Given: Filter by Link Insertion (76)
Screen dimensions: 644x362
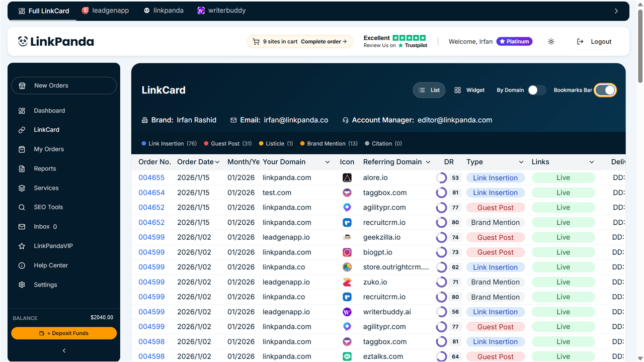Looking at the screenshot, I should tap(170, 143).
